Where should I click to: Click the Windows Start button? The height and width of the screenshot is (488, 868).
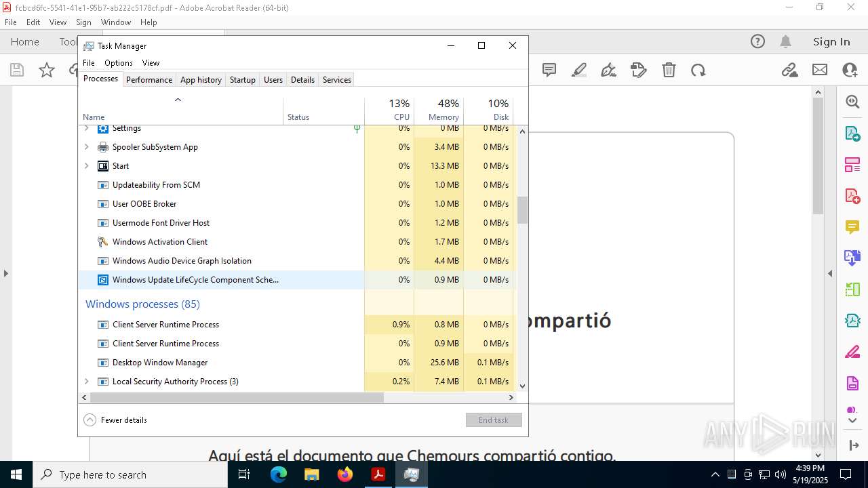16,474
